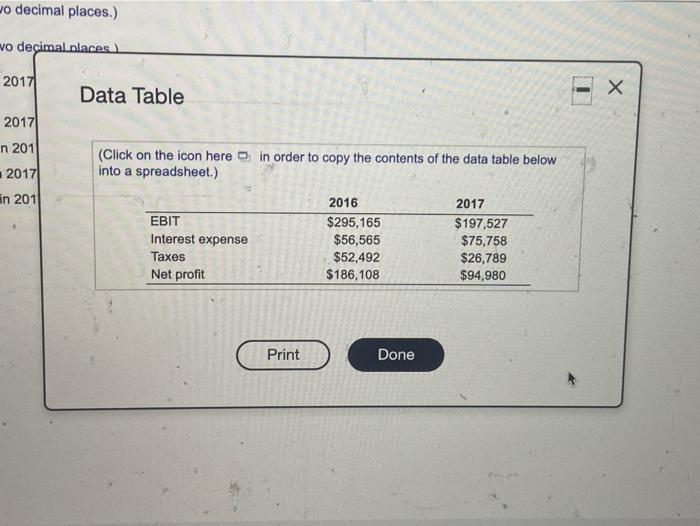
Task: Select the 2016 EBIT value $295,165
Action: [353, 222]
